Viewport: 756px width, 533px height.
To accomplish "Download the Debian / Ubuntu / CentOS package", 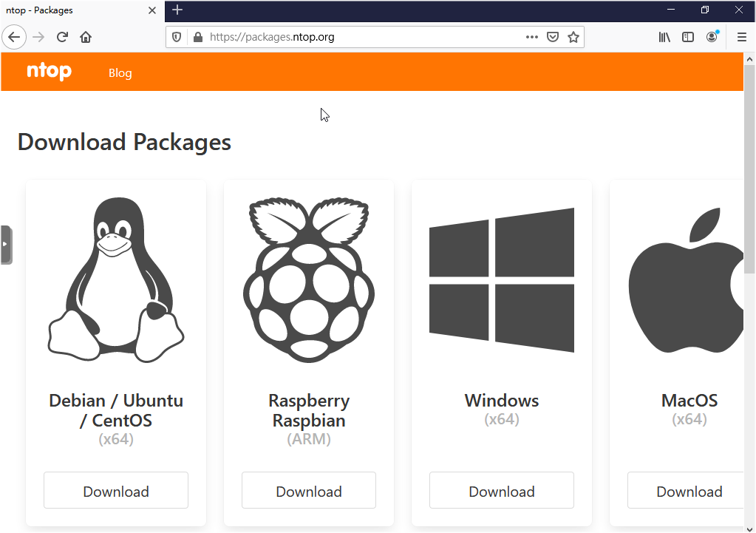I will coord(116,491).
